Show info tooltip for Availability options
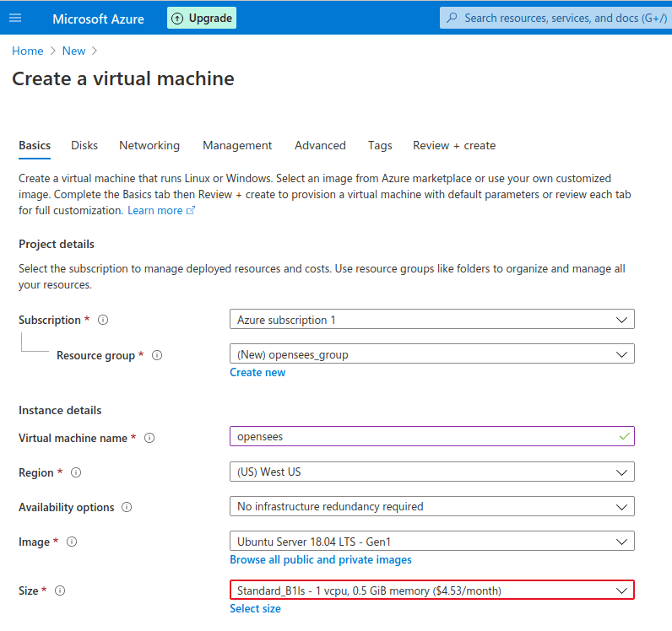Image resolution: width=672 pixels, height=631 pixels. tap(127, 508)
